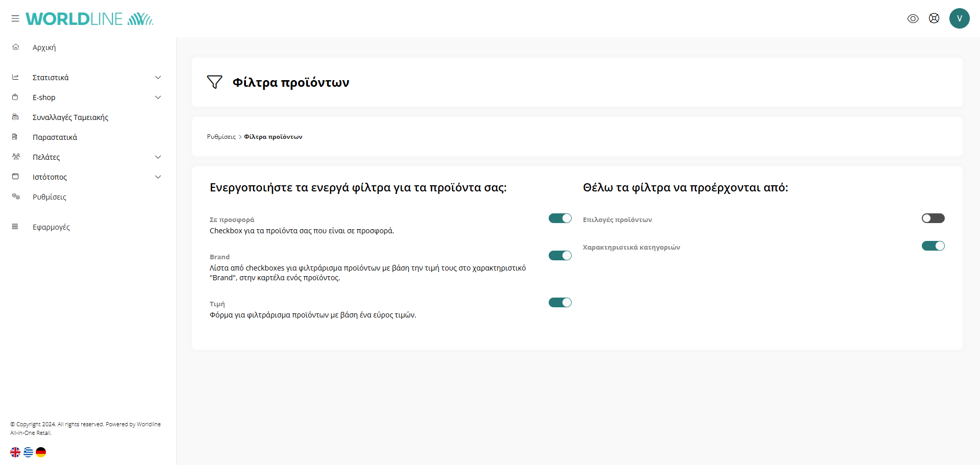
Task: Click the Worldline logo
Action: [x=89, y=19]
